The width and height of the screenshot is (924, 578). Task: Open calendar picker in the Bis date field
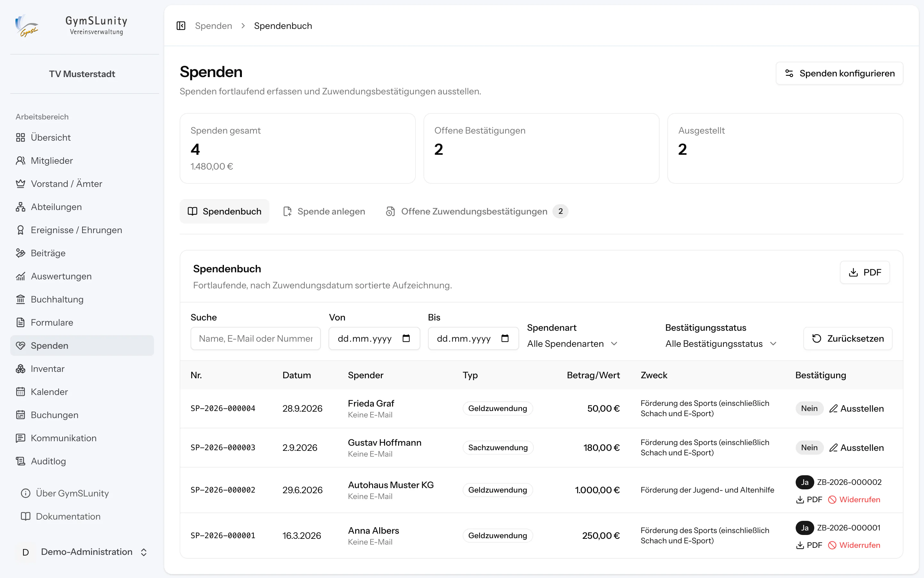coord(505,338)
